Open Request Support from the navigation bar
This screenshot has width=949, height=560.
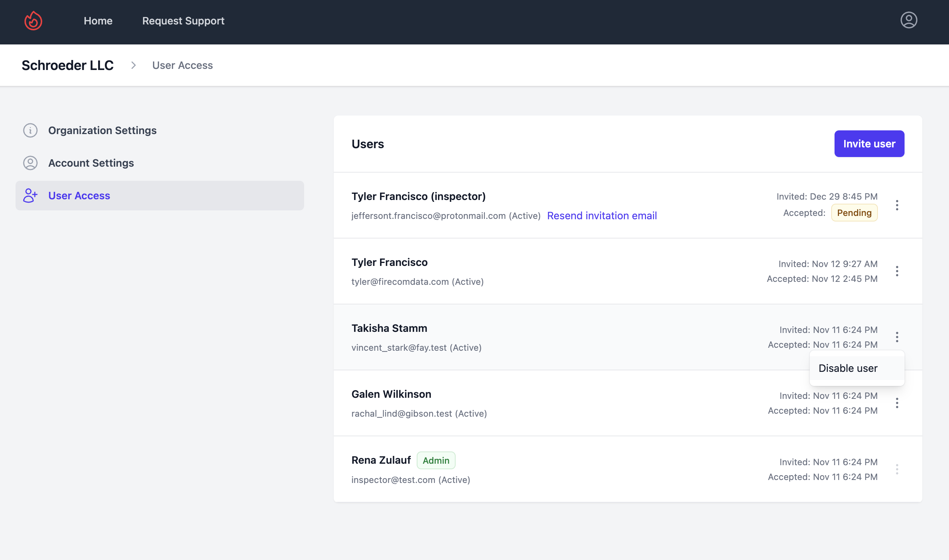point(183,21)
